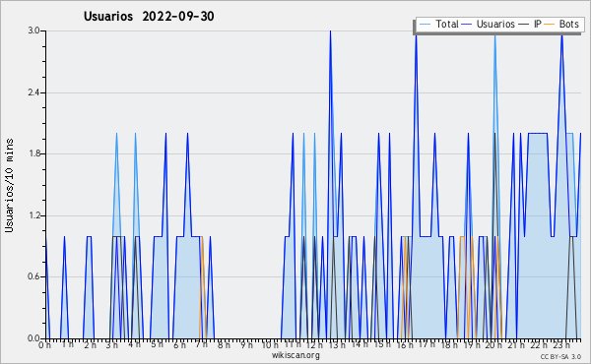591x364 pixels.
Task: Click the light blue Total legend line
Action: (425, 25)
